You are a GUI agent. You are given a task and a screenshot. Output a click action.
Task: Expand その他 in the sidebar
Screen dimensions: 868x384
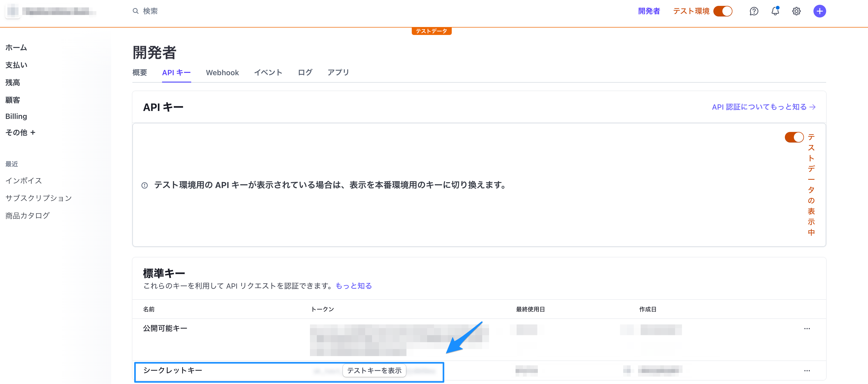click(x=21, y=132)
